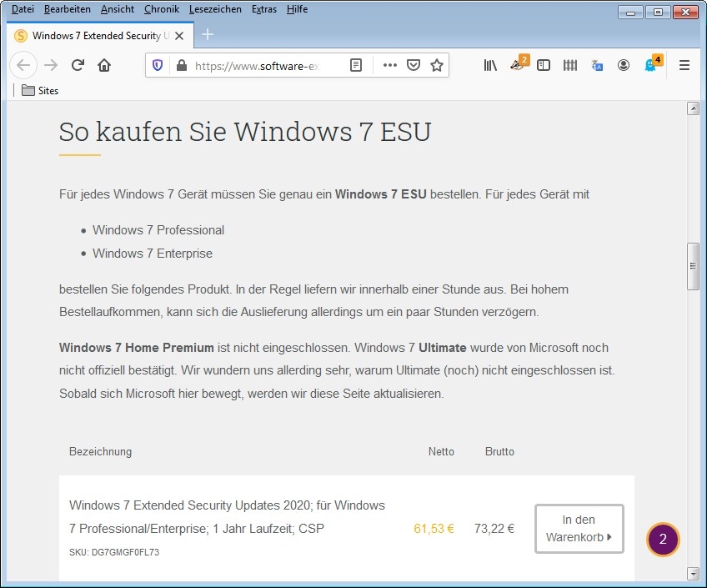
Task: Close the Firefox window
Action: [x=685, y=13]
